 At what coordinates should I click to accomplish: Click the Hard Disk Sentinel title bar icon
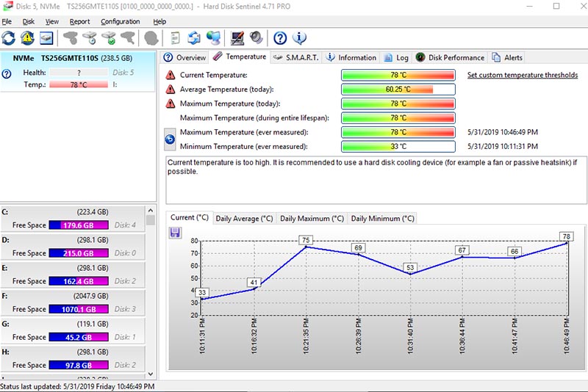(7, 6)
